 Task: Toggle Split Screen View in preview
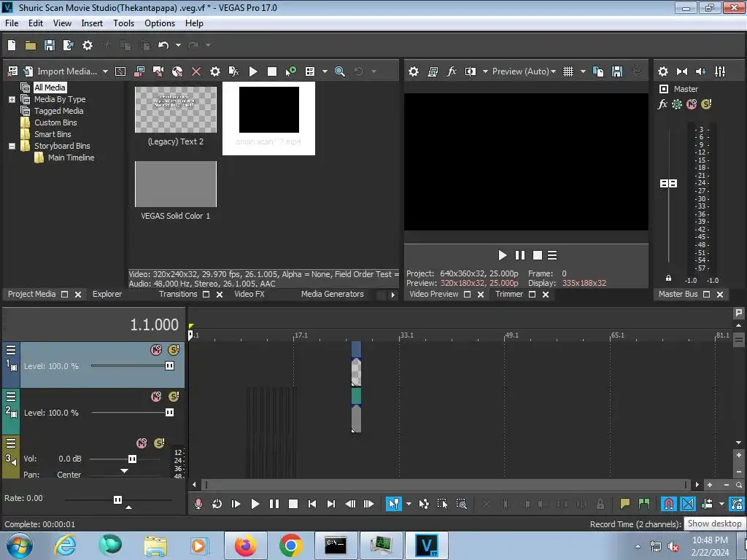471,71
